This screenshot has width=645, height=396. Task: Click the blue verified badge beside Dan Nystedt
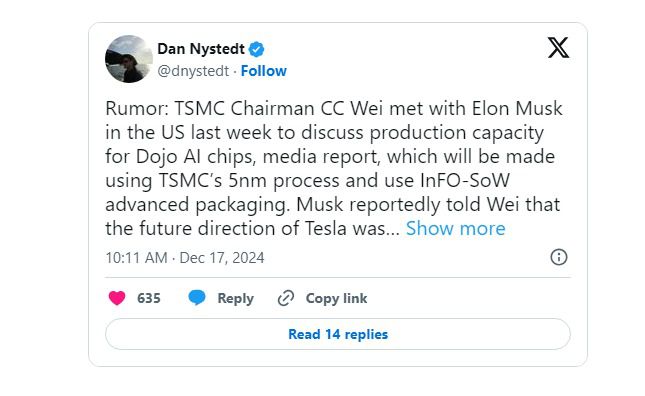point(257,49)
